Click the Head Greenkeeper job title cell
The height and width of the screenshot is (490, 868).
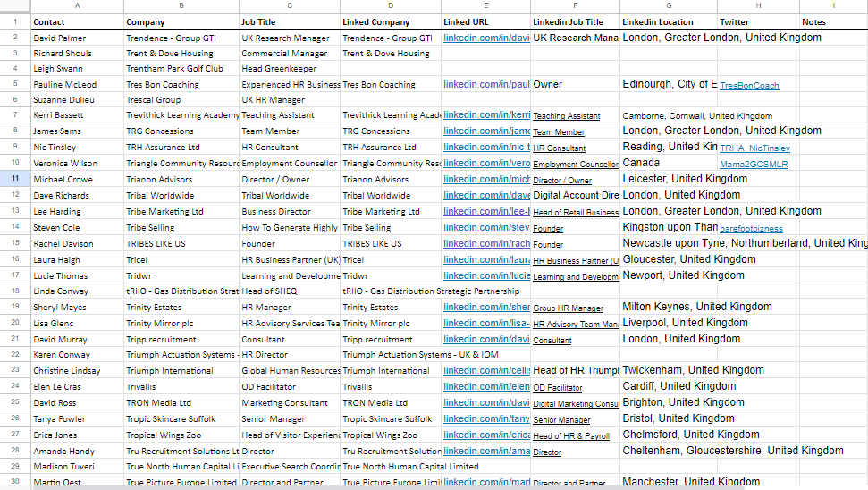click(x=290, y=69)
